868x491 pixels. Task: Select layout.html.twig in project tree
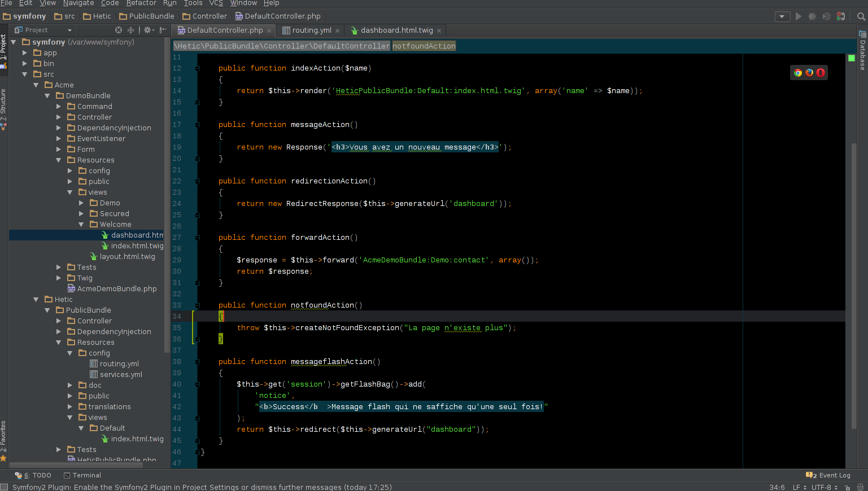click(123, 257)
